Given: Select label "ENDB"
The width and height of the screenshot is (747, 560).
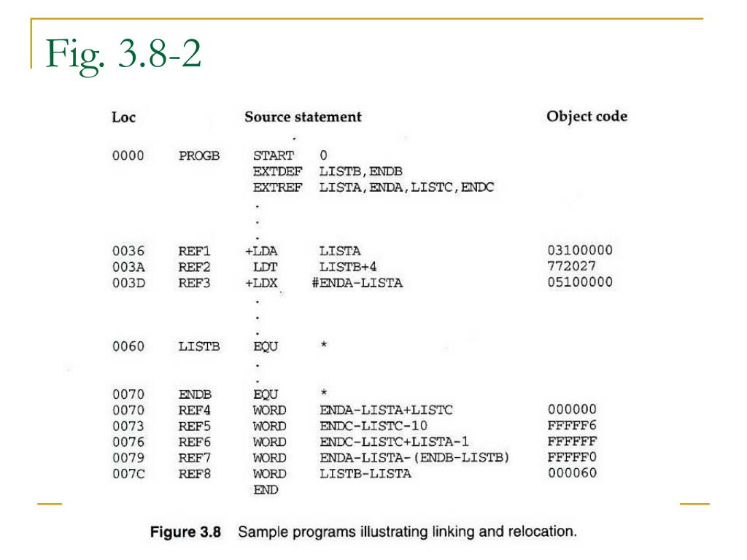Looking at the screenshot, I should click(x=195, y=394).
